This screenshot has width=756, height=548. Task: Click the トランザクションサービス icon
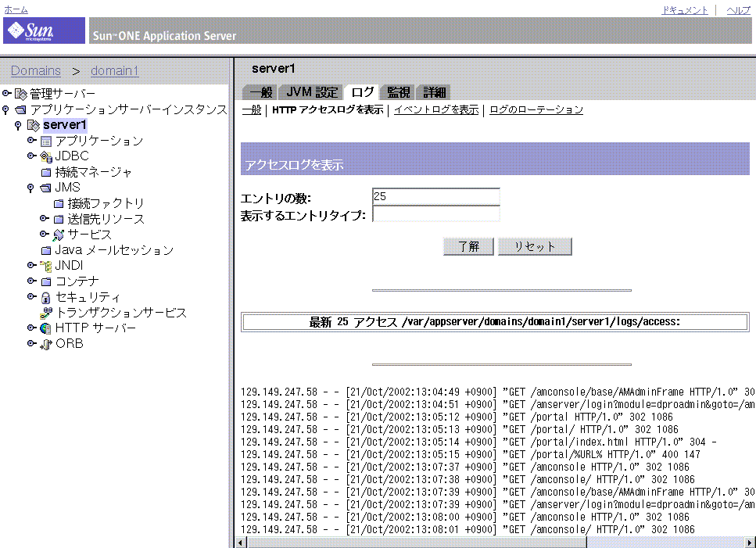tap(46, 313)
